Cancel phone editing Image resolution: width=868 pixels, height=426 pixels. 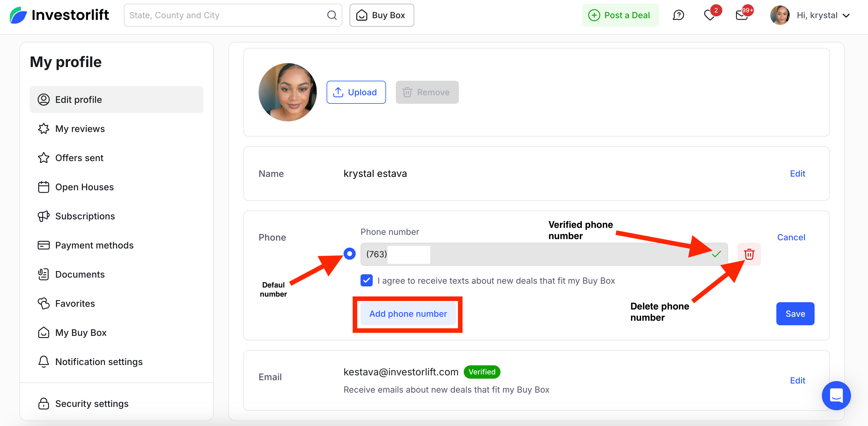(x=791, y=237)
